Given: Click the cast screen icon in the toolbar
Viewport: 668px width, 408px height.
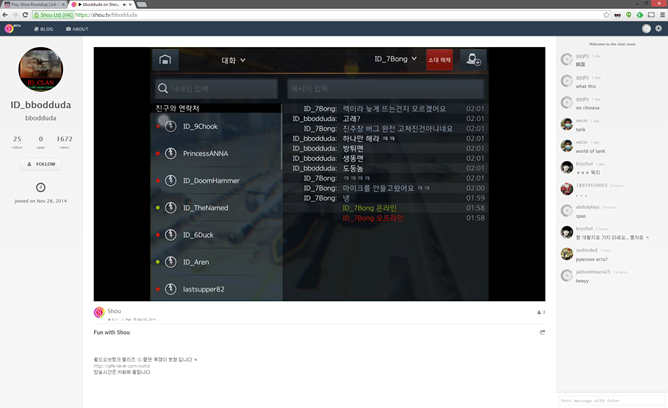Looking at the screenshot, I should point(651,15).
